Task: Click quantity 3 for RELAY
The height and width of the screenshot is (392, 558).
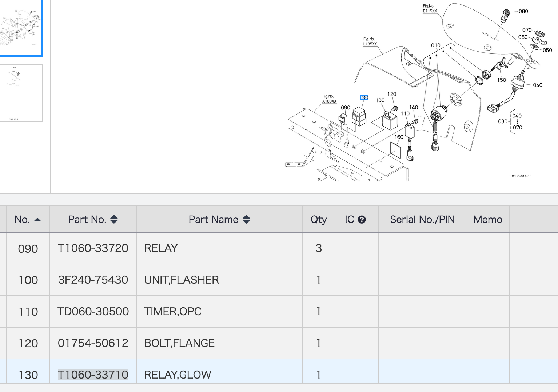Action: click(x=319, y=248)
